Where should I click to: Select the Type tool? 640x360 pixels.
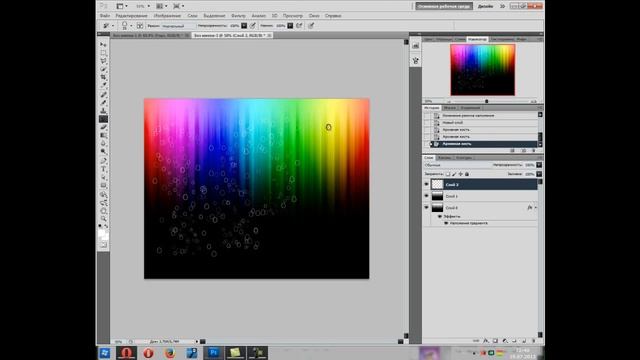click(104, 169)
